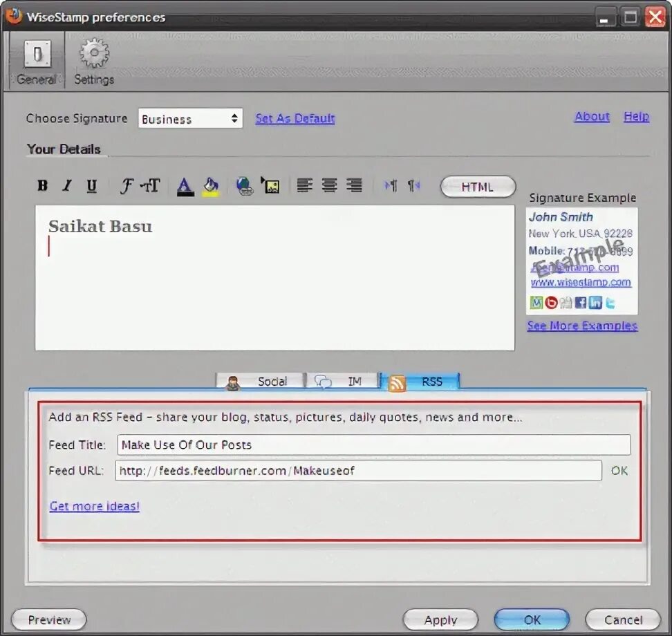The width and height of the screenshot is (672, 636).
Task: Set right-to-left text direction
Action: (413, 185)
